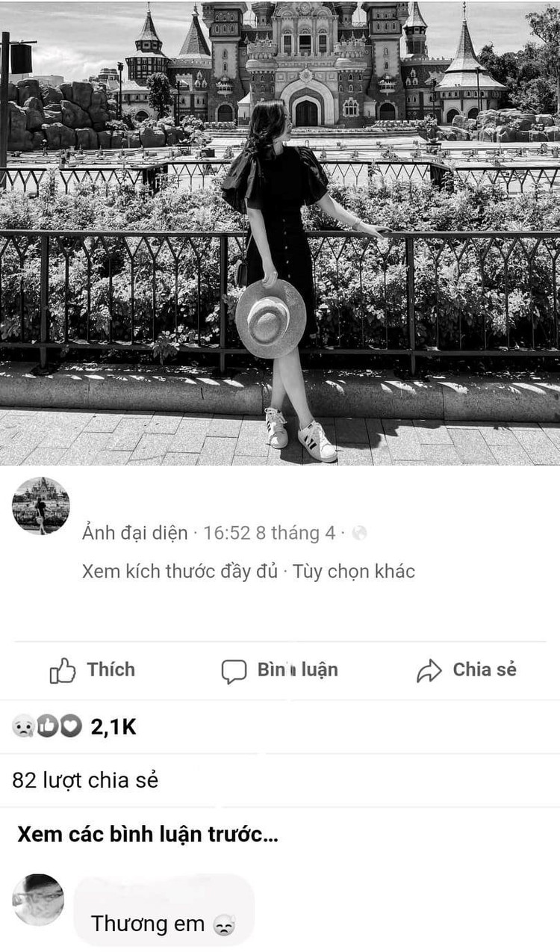
Task: Expand Xem các bình luận trước
Action: pos(148,835)
